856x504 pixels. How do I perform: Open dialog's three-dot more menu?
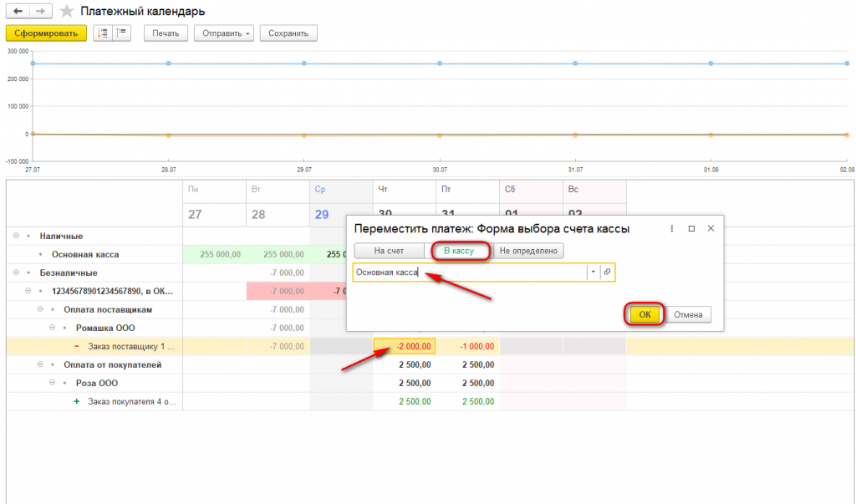pyautogui.click(x=671, y=229)
